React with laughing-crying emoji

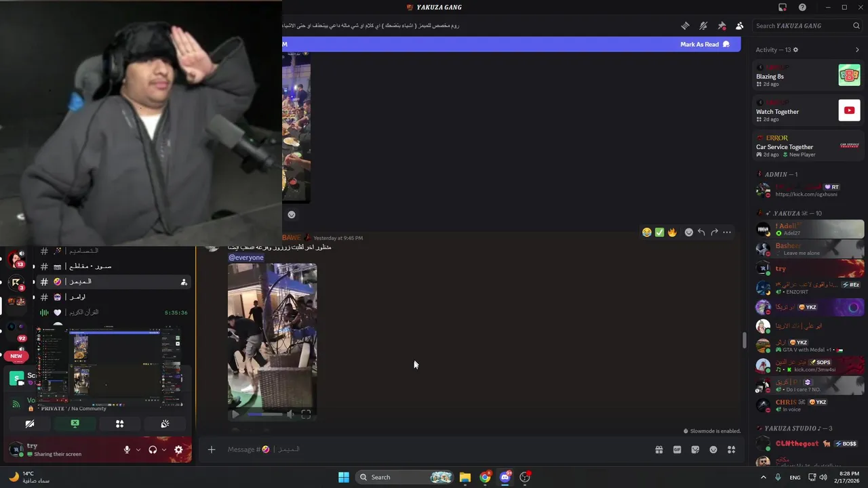coord(647,232)
